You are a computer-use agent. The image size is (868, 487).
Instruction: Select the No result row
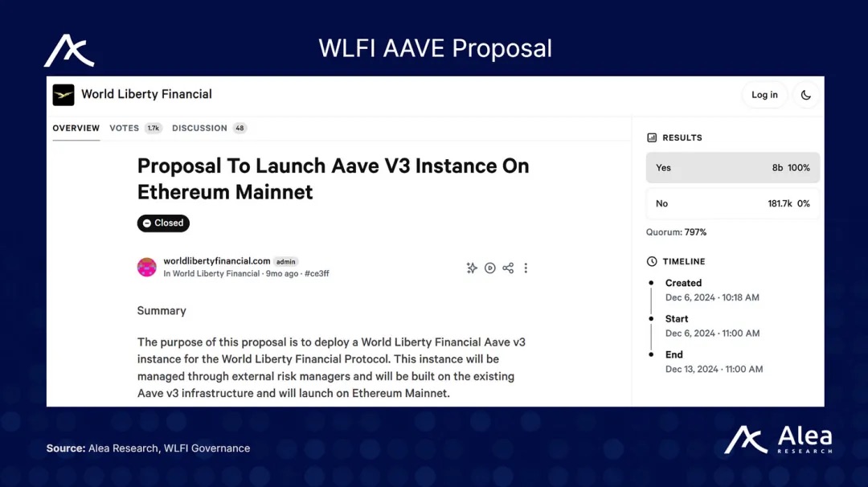(732, 203)
